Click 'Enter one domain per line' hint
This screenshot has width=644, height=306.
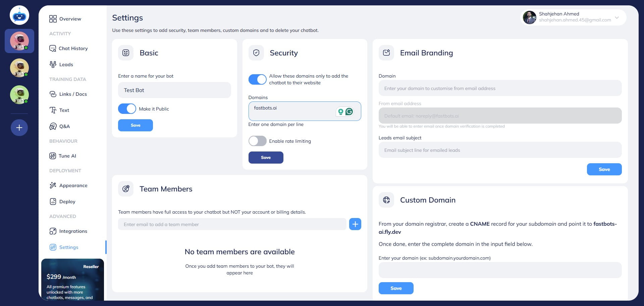[x=276, y=125]
